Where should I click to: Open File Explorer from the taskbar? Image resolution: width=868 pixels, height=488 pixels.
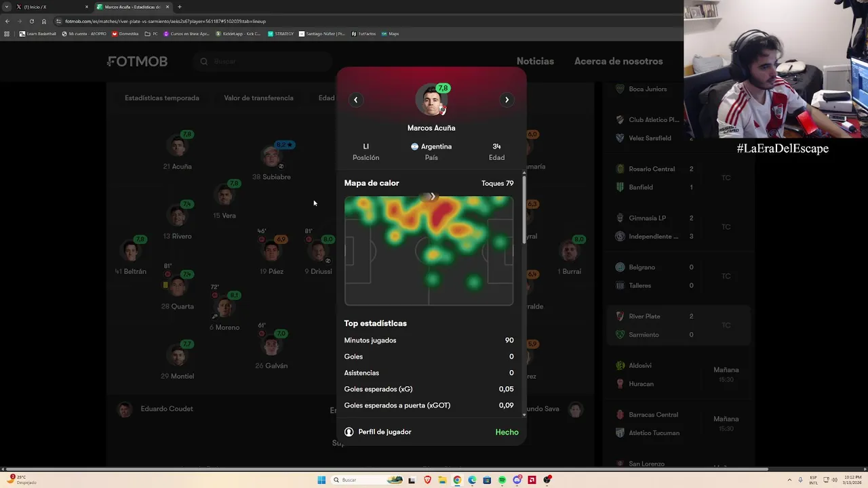(x=442, y=480)
